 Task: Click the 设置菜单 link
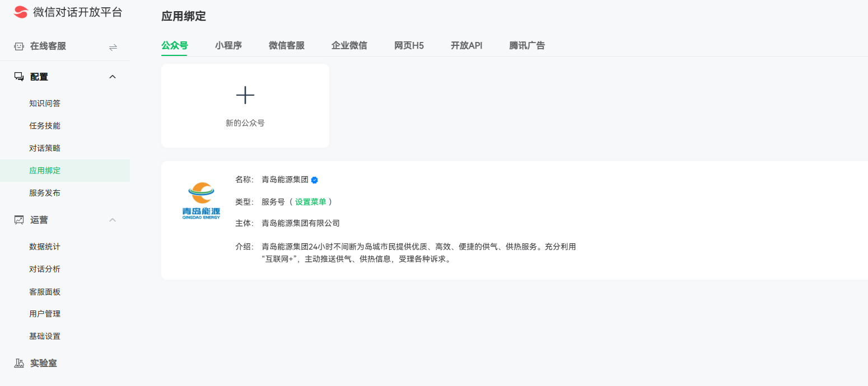311,202
